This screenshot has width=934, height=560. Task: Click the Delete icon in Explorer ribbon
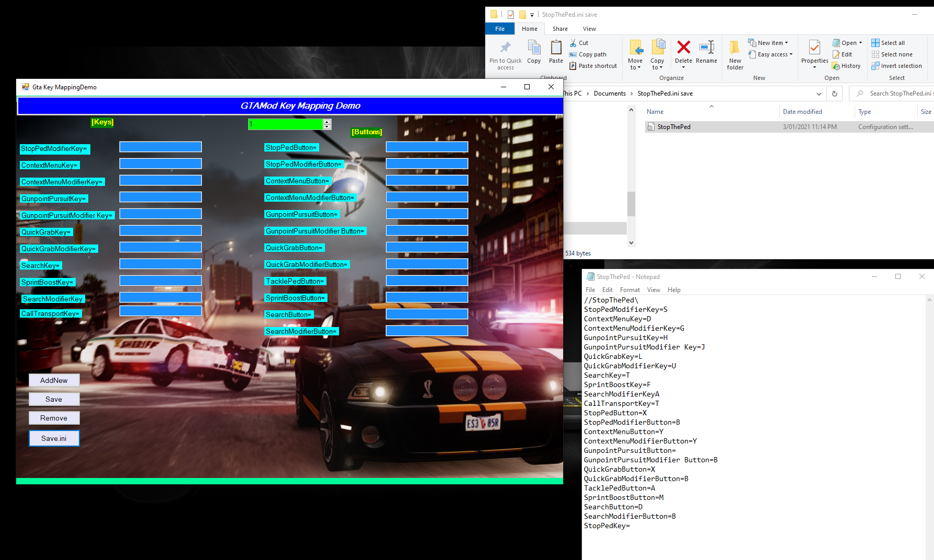pyautogui.click(x=683, y=48)
